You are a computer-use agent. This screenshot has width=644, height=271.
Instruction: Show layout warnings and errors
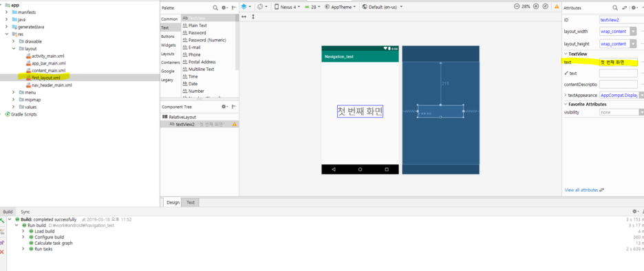[x=557, y=7]
